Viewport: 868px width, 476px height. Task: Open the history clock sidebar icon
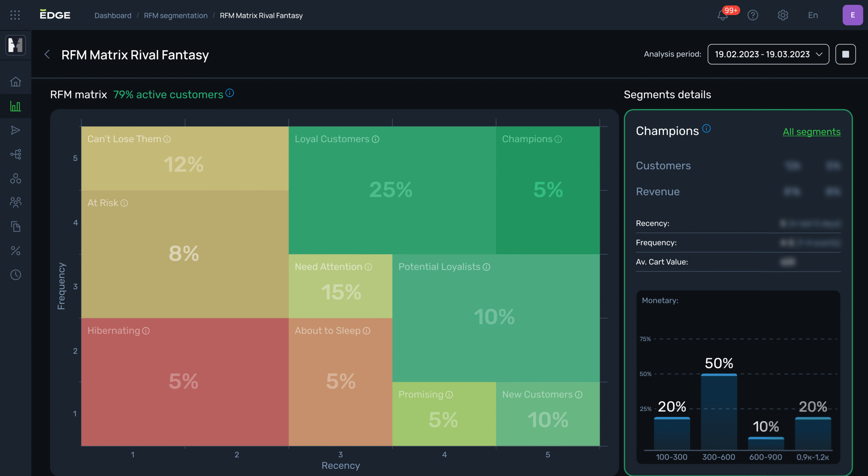click(16, 275)
